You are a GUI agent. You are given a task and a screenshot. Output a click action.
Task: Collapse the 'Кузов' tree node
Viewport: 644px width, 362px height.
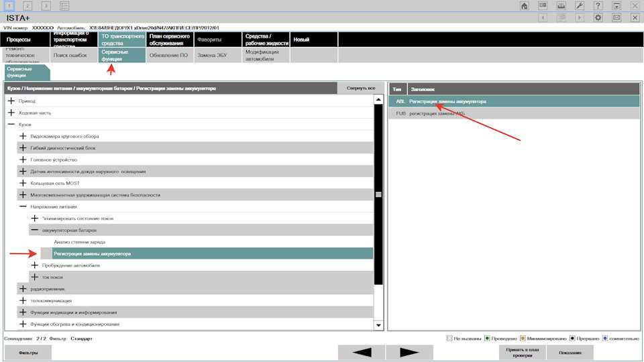11,125
